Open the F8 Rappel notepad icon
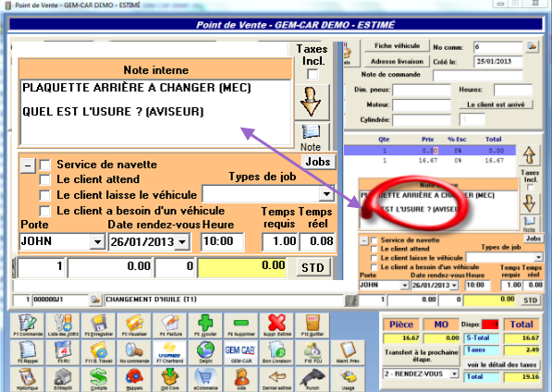 28,352
